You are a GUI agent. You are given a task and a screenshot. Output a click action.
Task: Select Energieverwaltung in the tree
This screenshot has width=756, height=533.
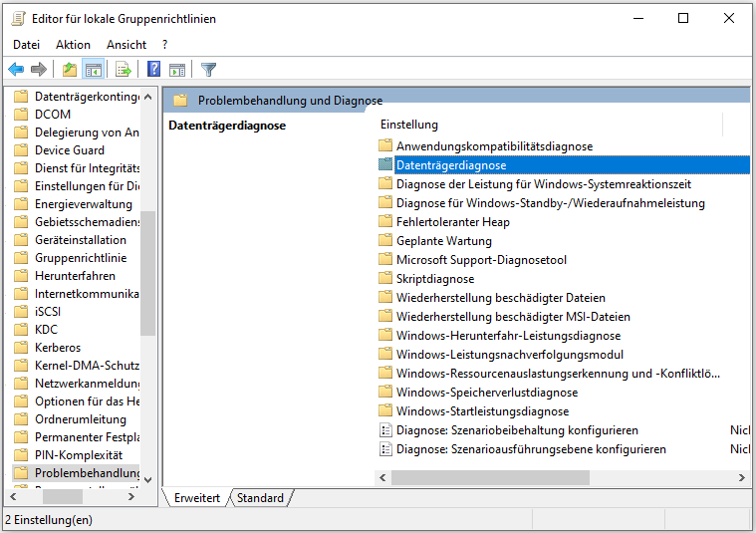coord(84,204)
